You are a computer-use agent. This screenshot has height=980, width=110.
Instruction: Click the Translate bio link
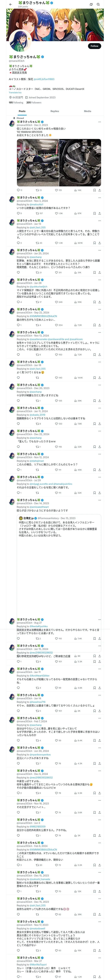click(x=15, y=92)
